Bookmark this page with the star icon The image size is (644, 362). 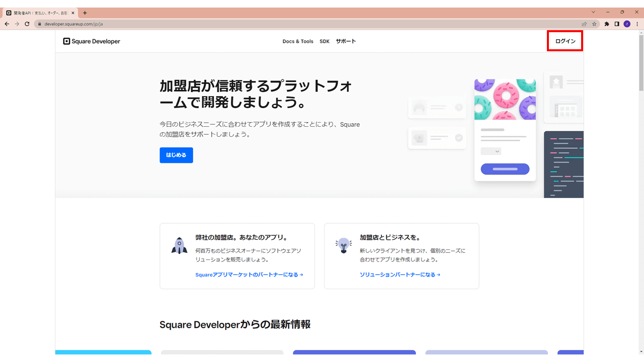594,24
